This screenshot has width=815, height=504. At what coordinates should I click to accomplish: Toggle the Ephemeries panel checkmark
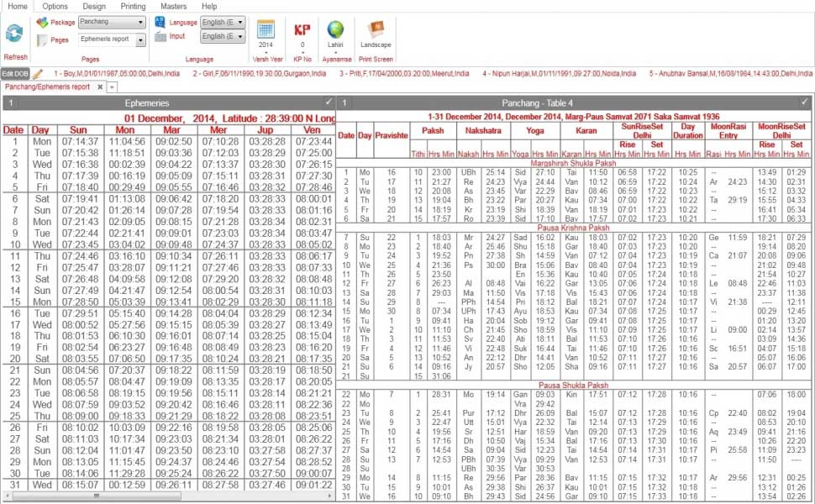(329, 102)
